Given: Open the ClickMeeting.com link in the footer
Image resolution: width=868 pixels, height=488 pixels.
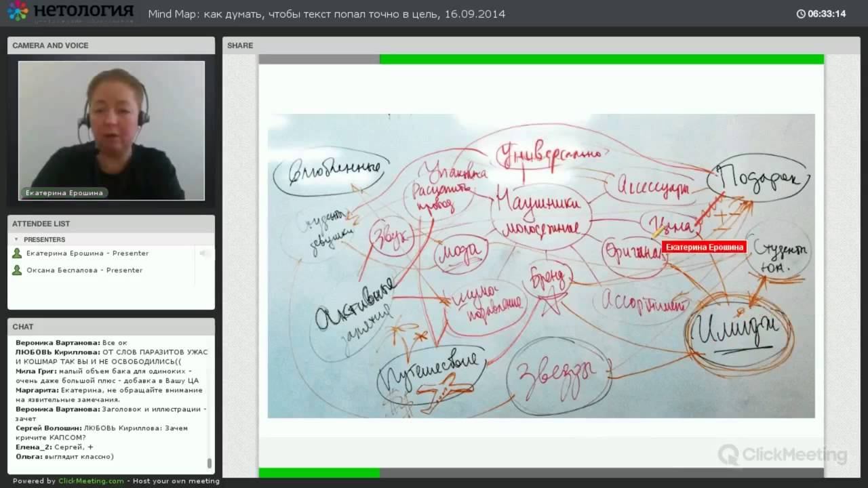Looking at the screenshot, I should [91, 481].
